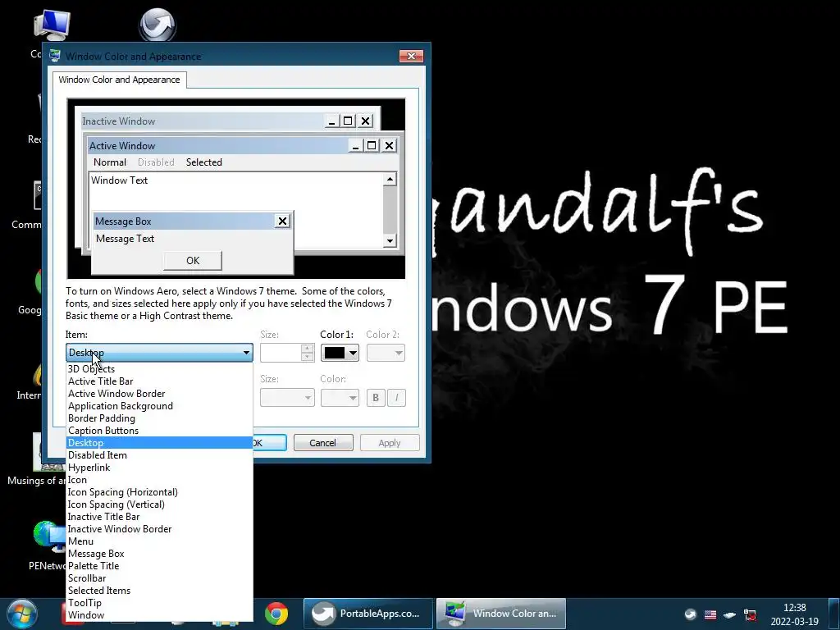This screenshot has height=630, width=840.
Task: Pick Menu from the Item list
Action: (159, 541)
